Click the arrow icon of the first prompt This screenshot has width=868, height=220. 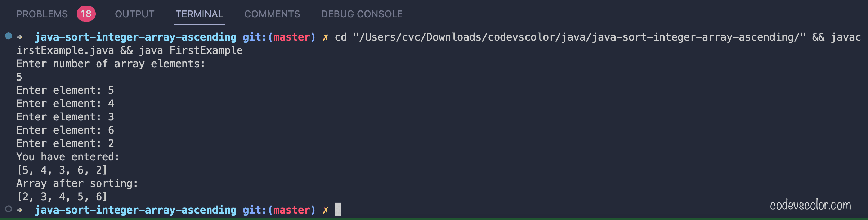tap(20, 37)
